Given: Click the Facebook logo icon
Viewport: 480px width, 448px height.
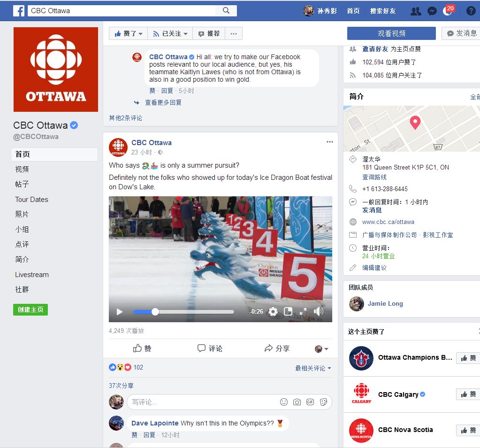Looking at the screenshot, I should click(19, 11).
